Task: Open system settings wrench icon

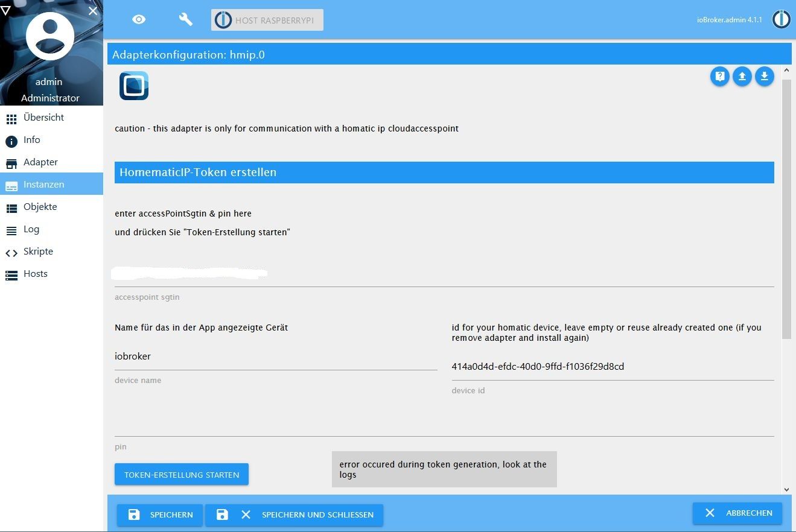Action: point(185,19)
